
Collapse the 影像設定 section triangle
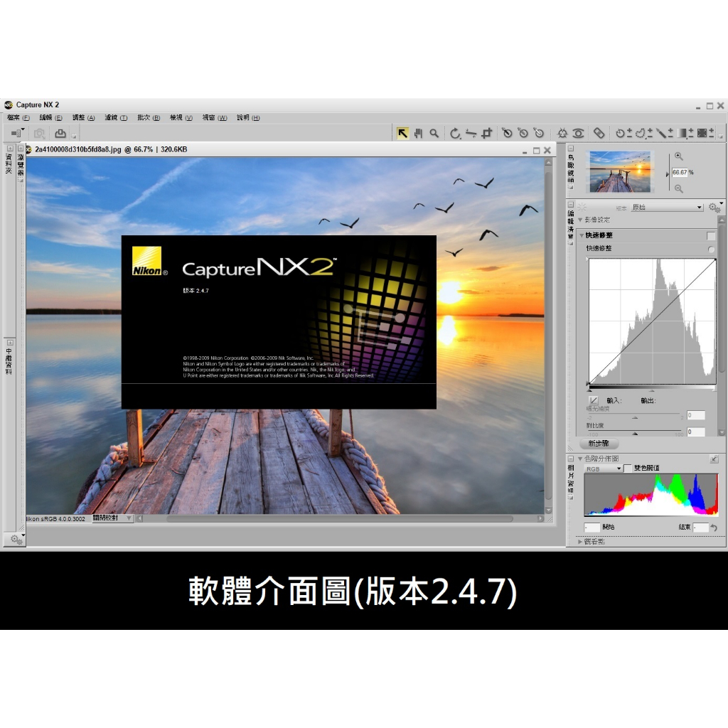(580, 220)
